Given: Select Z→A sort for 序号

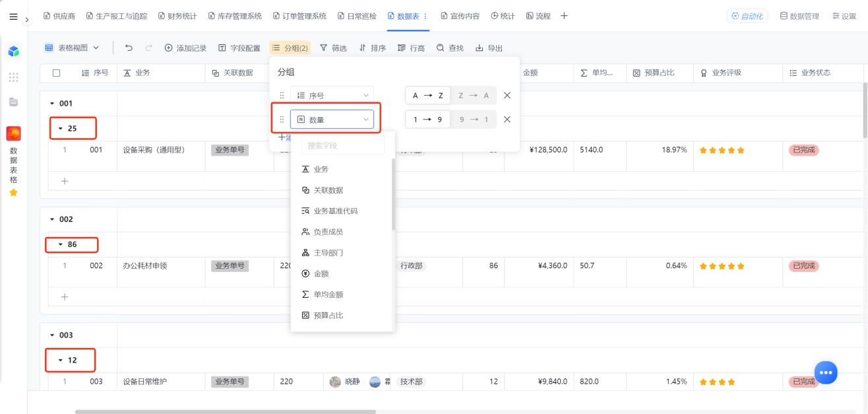Looking at the screenshot, I should [x=473, y=96].
